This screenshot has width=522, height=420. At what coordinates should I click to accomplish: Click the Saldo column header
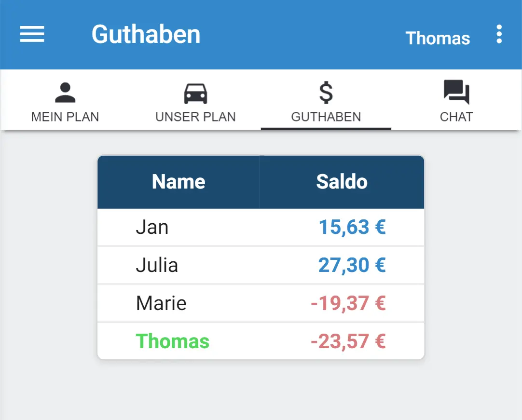[342, 182]
